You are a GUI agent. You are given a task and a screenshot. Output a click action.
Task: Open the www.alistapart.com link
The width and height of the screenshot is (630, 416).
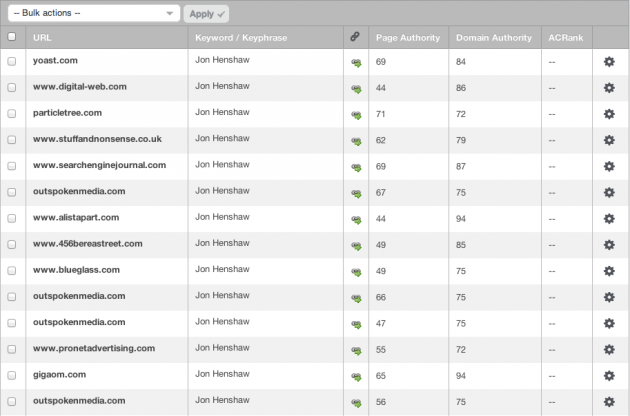coord(76,217)
